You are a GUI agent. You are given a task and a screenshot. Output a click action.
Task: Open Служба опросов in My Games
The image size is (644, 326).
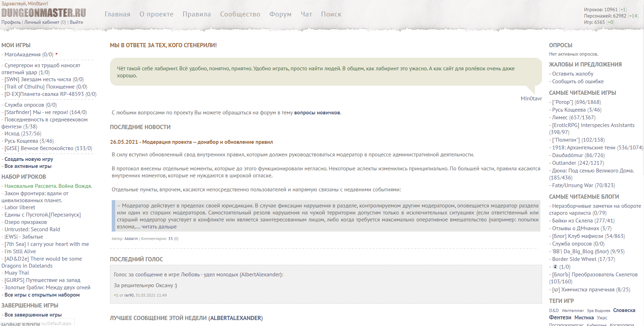30,105
